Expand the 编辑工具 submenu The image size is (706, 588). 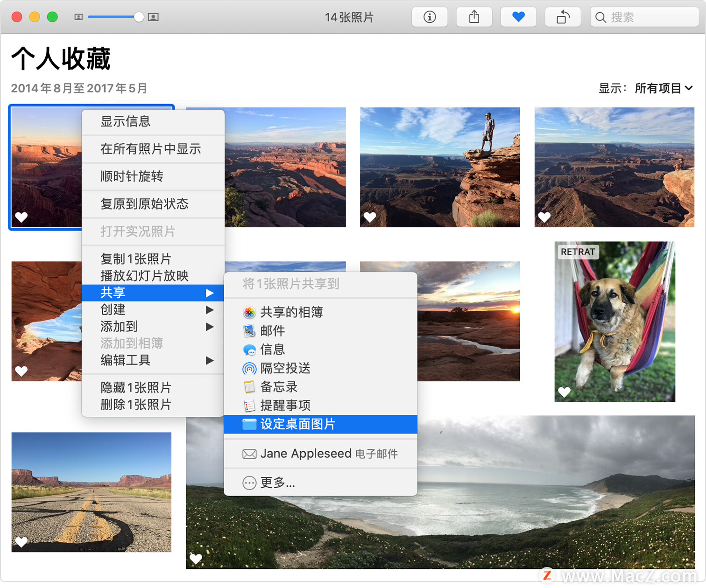click(210, 360)
